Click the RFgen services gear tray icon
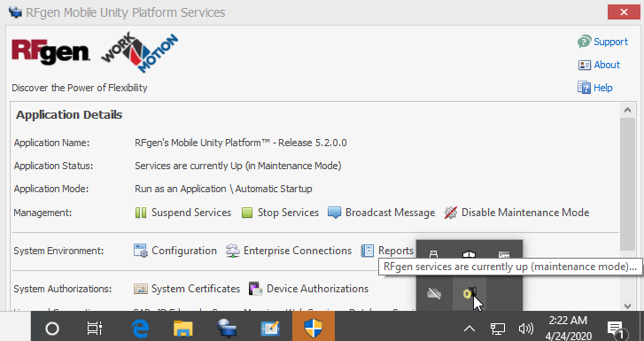Screen dimensions: 644x341 (x=469, y=293)
